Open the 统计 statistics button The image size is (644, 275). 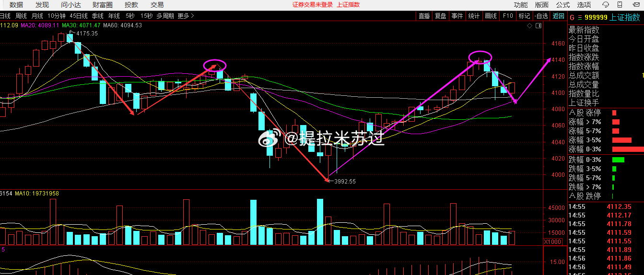[x=474, y=16]
